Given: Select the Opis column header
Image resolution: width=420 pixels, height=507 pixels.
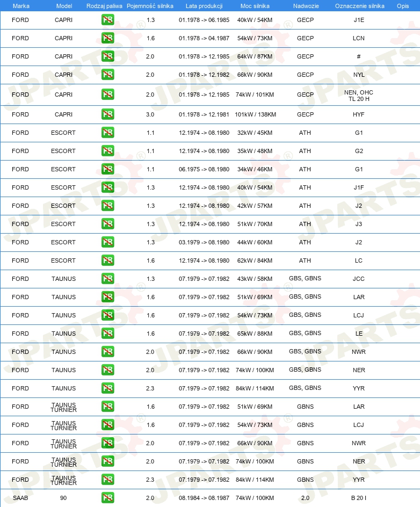Looking at the screenshot, I should 403,6.
